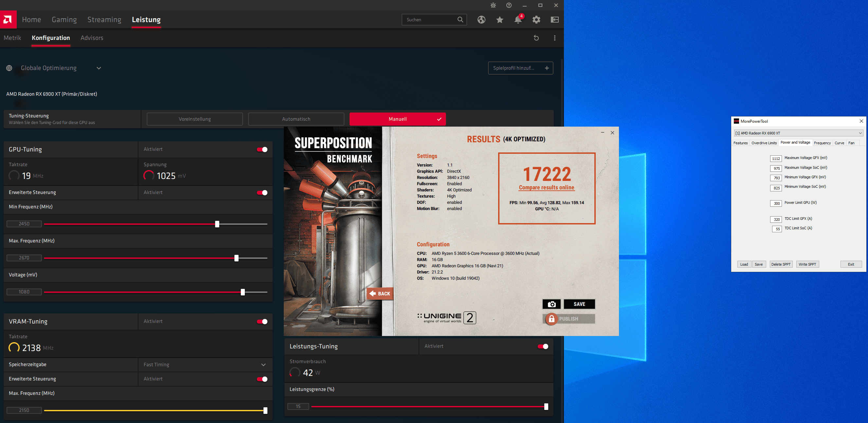Open the settings gear icon

[536, 20]
